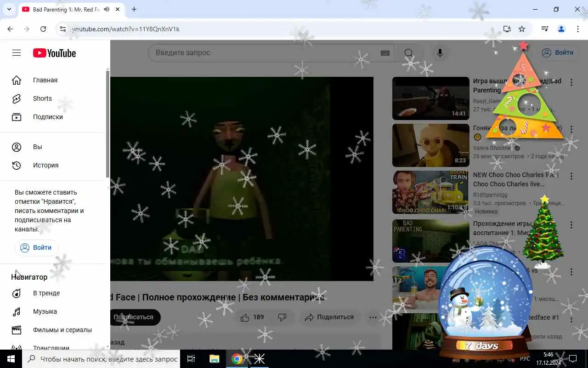Mute the Bad Parenting tab speaker icon
The image size is (588, 368).
(107, 9)
